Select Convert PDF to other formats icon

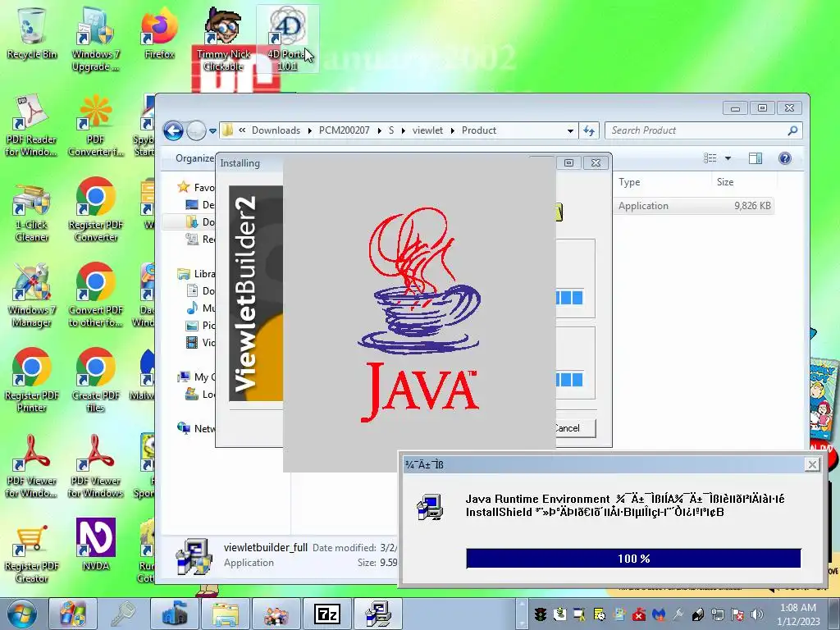click(x=95, y=295)
